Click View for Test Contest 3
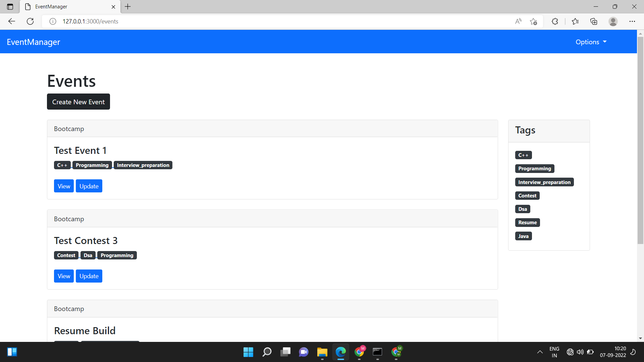 pyautogui.click(x=63, y=276)
